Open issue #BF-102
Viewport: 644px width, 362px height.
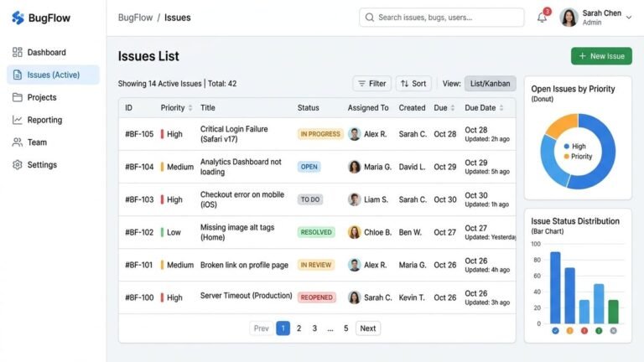coord(139,232)
